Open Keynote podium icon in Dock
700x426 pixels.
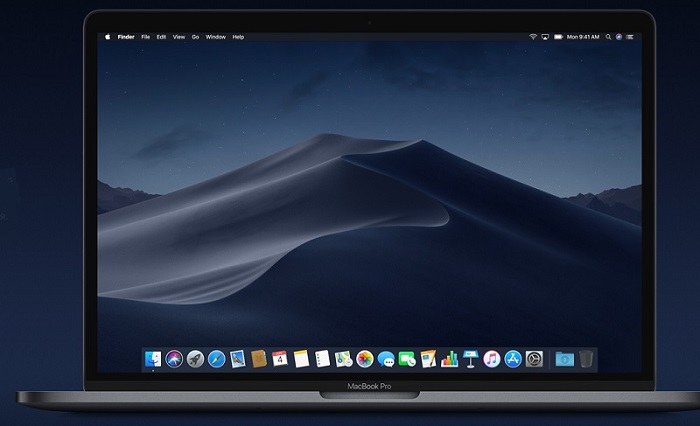[x=471, y=359]
